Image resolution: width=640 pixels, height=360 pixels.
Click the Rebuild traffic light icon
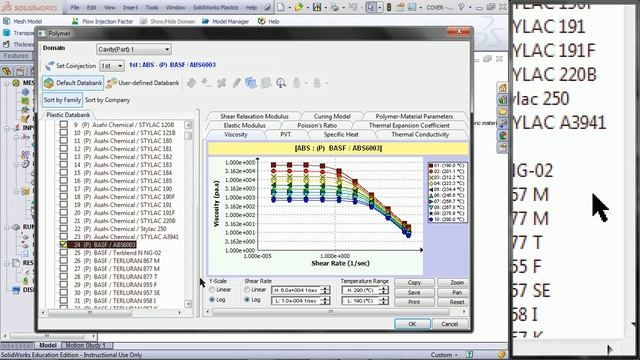pos(389,7)
